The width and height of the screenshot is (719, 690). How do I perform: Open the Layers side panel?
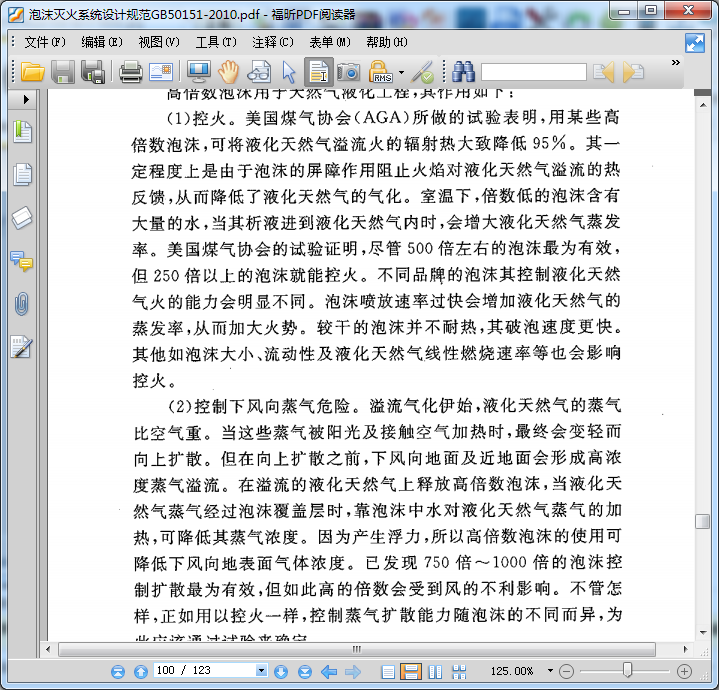click(x=22, y=217)
